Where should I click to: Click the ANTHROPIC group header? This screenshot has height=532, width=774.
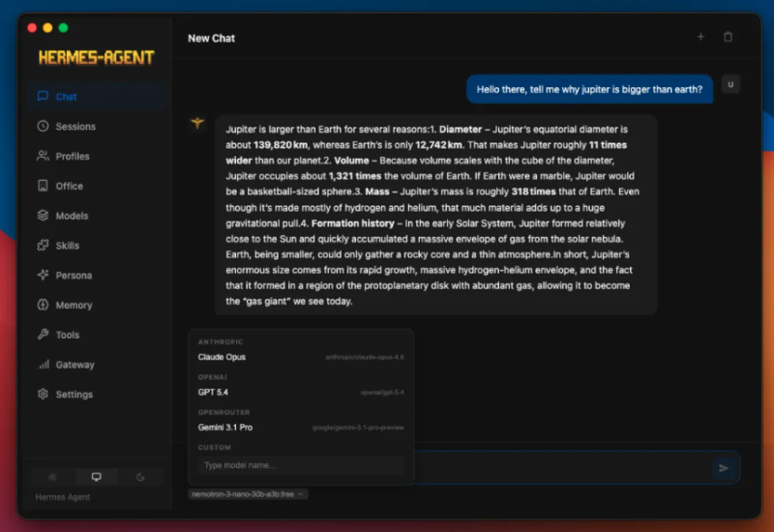221,341
